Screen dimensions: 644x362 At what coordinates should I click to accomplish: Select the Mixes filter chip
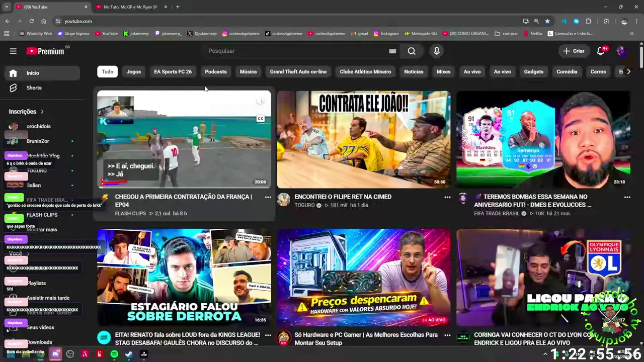pos(443,72)
